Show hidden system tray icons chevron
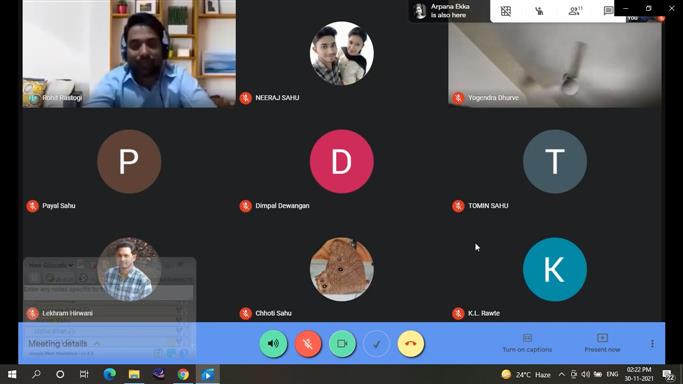 pyautogui.click(x=561, y=374)
